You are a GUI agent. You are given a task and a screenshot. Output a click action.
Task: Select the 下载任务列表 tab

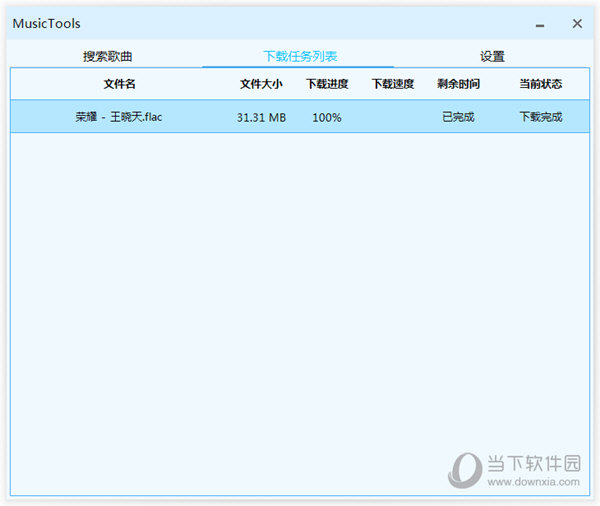(300, 56)
